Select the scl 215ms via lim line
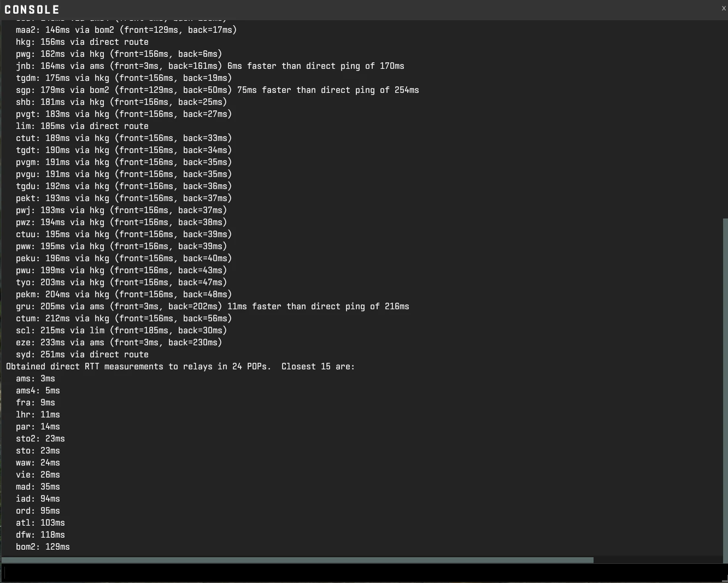 tap(120, 330)
